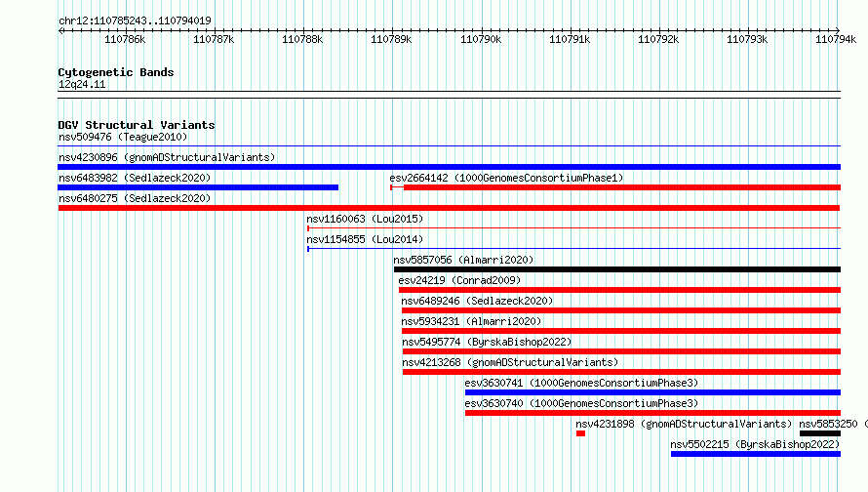The image size is (868, 492).
Task: Click the 110791k ruler tick label
Action: click(x=569, y=39)
